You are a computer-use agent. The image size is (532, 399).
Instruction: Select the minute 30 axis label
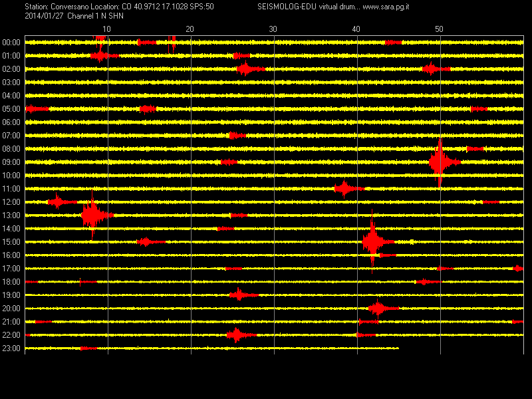pyautogui.click(x=273, y=29)
